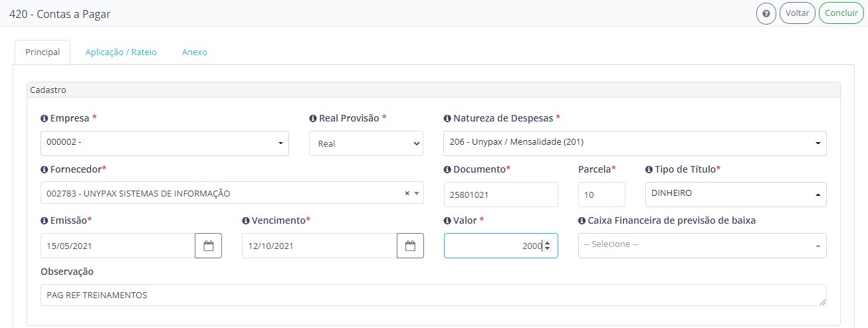Click info icon beside Empresa label
This screenshot has height=328, width=868.
point(44,118)
